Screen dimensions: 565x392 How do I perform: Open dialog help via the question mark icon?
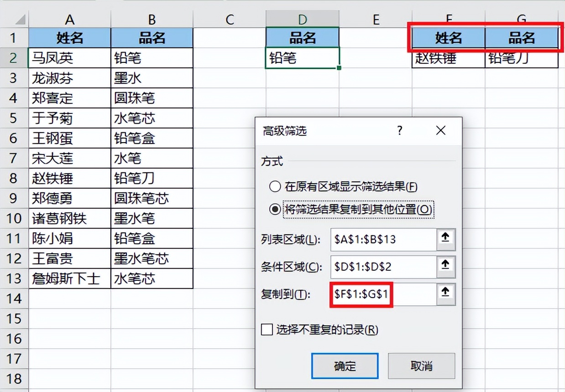click(399, 131)
